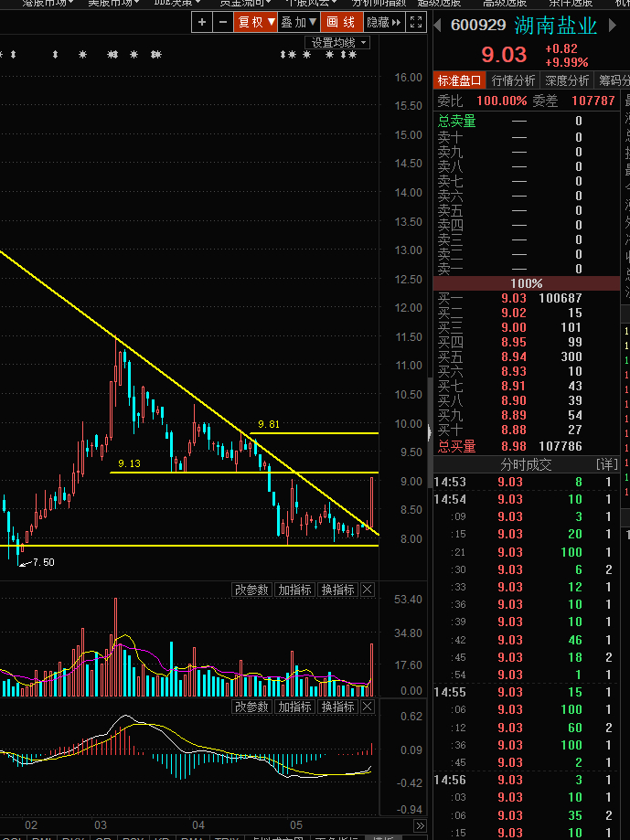
Task: Select the 买三 bid row at 9.00
Action: point(526,327)
